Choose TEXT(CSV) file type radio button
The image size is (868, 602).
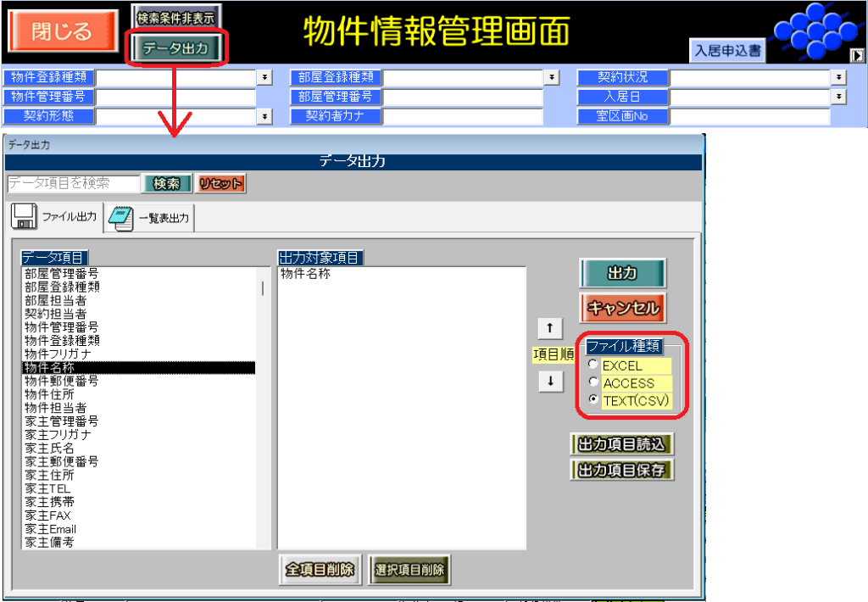tap(593, 400)
